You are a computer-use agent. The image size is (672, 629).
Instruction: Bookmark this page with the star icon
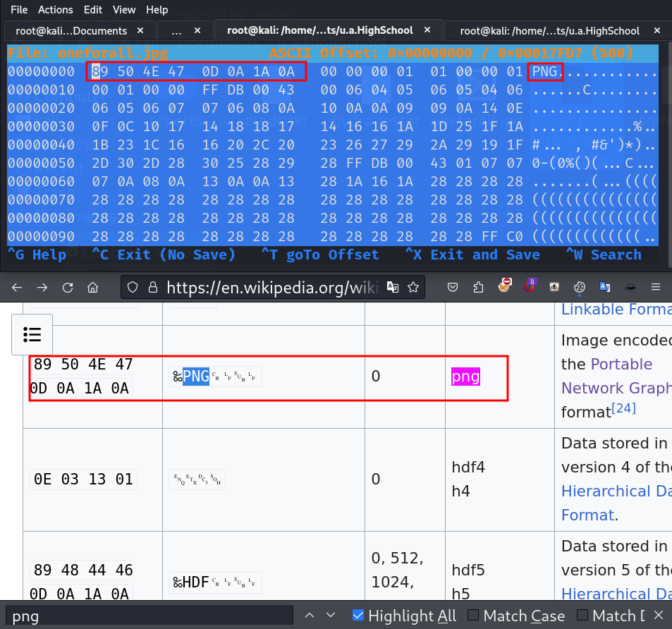pos(414,287)
